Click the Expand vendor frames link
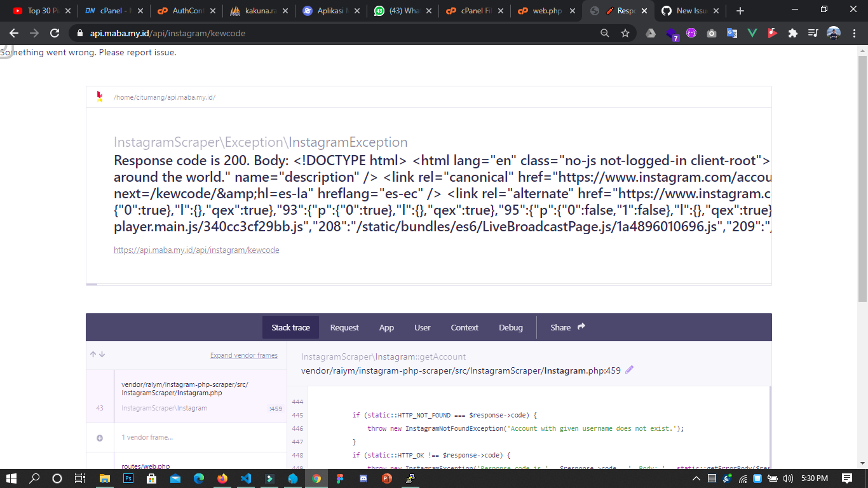This screenshot has height=488, width=868. [x=244, y=355]
